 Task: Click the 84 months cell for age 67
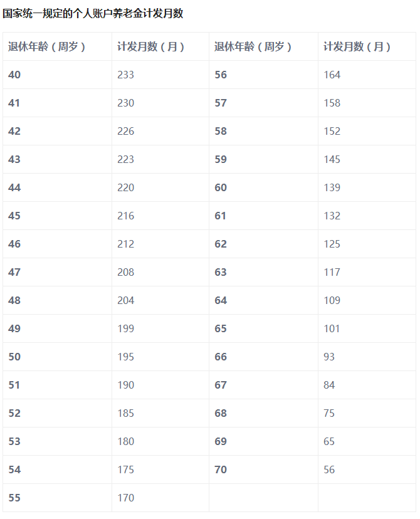[x=329, y=385]
